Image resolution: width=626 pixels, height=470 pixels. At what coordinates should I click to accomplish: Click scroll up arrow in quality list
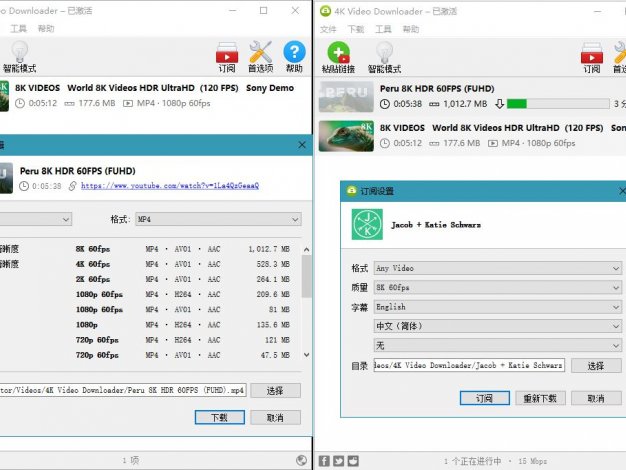point(306,250)
